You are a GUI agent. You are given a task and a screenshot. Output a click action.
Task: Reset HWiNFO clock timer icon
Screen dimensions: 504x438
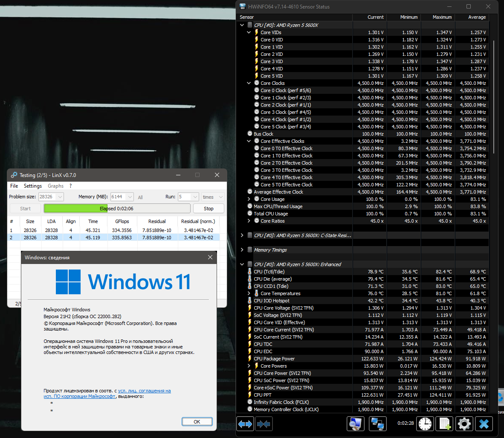tap(425, 424)
